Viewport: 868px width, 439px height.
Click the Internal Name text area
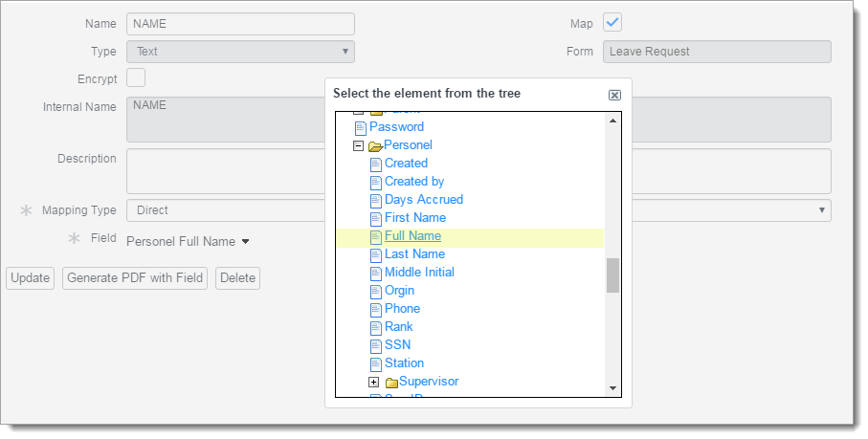click(x=225, y=120)
